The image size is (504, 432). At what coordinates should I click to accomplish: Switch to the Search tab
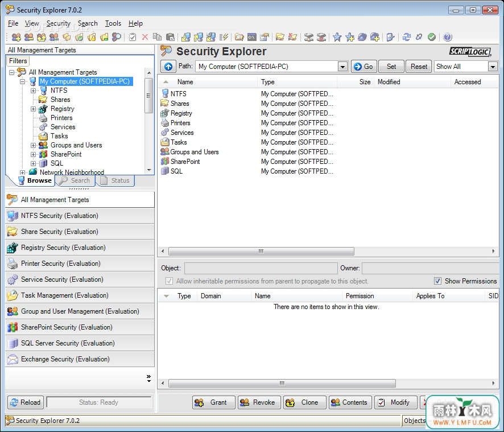point(76,180)
